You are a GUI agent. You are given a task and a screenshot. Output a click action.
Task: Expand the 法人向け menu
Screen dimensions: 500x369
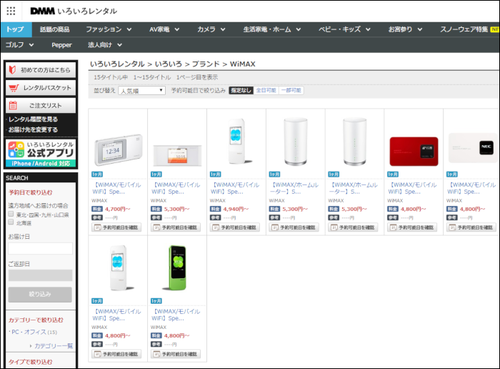pyautogui.click(x=105, y=45)
